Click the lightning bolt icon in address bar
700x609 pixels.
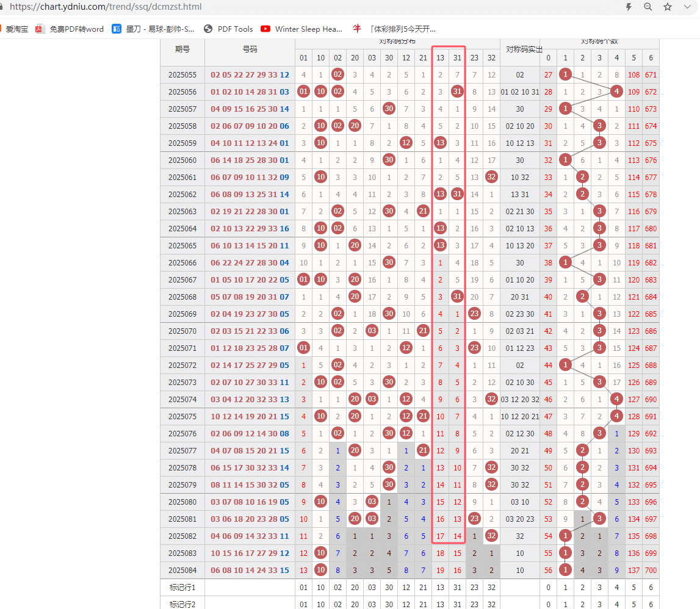(x=629, y=7)
